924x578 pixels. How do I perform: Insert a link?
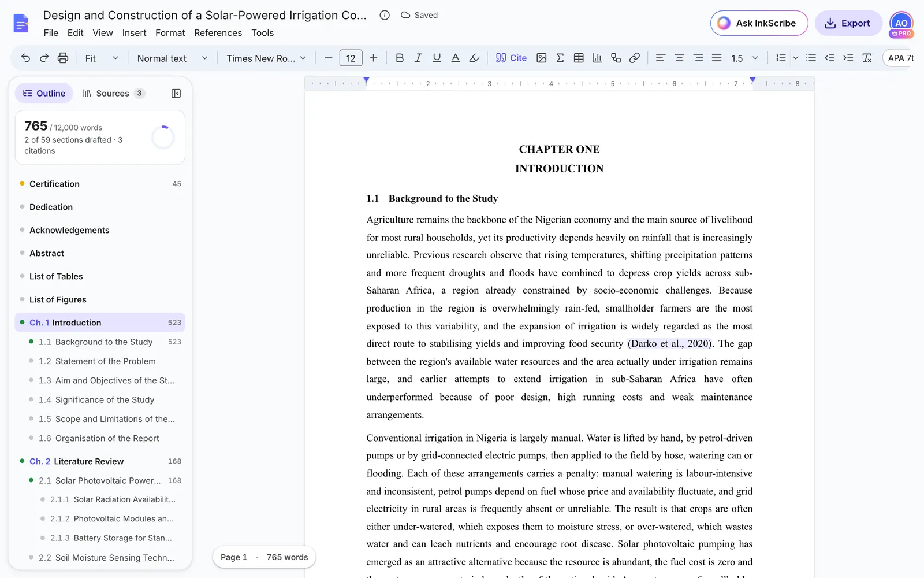click(x=635, y=58)
